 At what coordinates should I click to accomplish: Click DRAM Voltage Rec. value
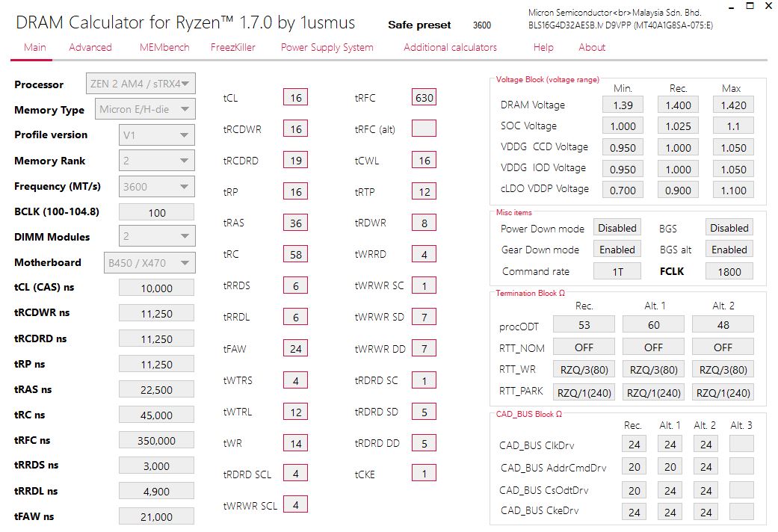point(679,105)
